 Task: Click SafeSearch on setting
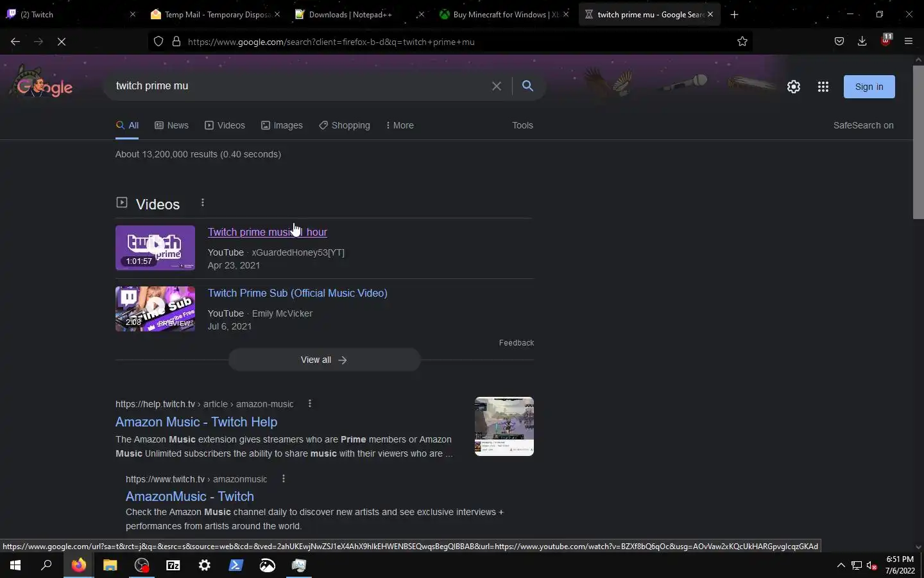coord(863,125)
